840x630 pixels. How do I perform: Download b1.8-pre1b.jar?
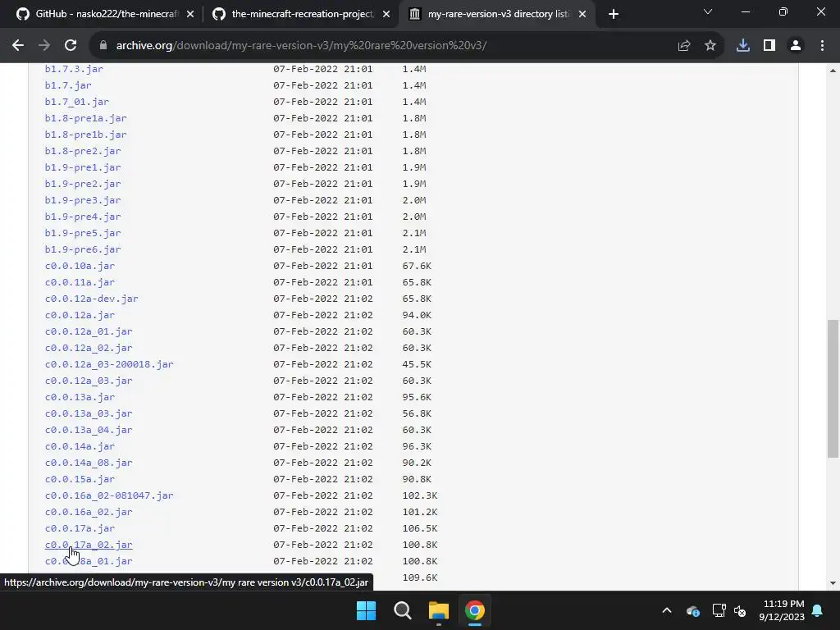[x=85, y=135]
